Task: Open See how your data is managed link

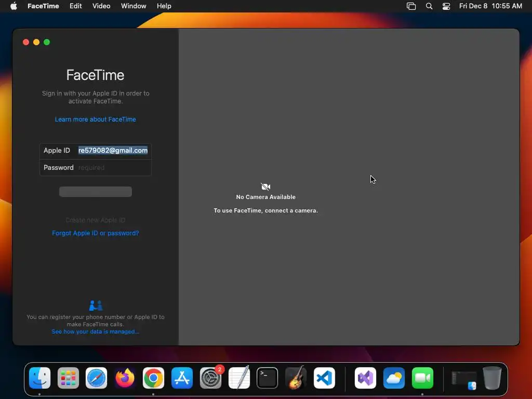Action: pyautogui.click(x=96, y=331)
